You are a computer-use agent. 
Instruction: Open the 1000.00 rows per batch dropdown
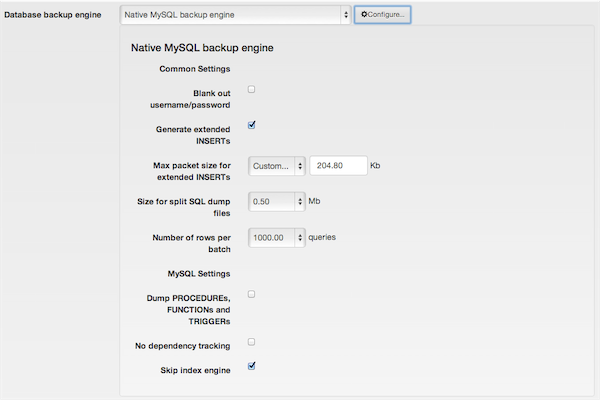(x=277, y=238)
